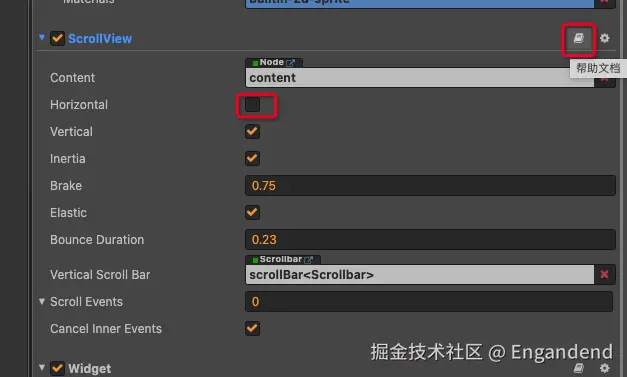Viewport: 627px width, 377px height.
Task: Open Widget component help book icon
Action: [579, 368]
